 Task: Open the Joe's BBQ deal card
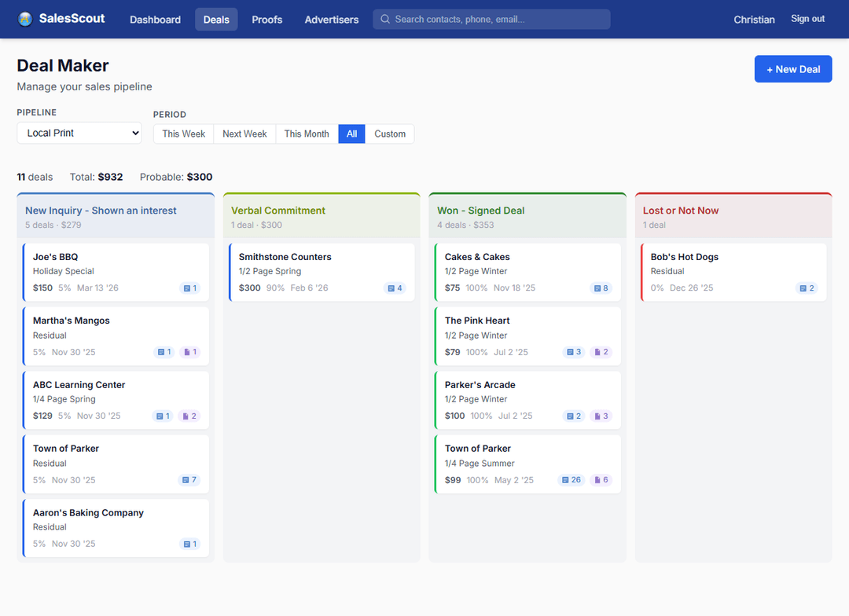(116, 273)
